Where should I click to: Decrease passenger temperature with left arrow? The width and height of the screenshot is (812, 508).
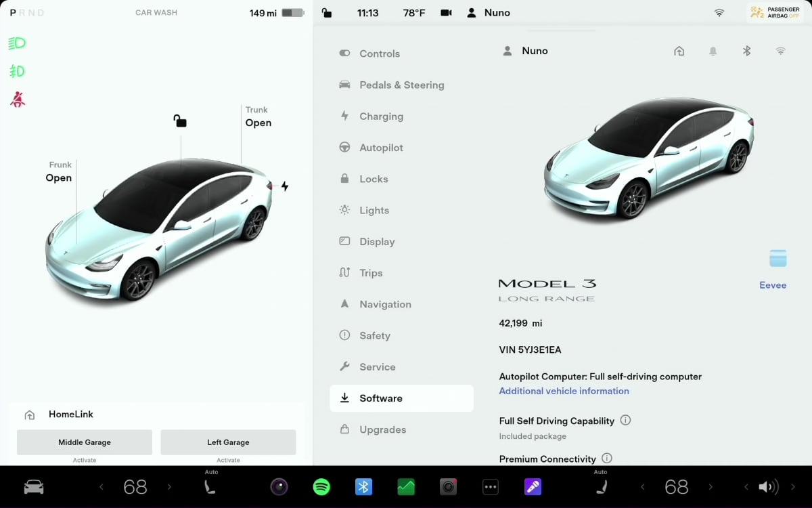tap(643, 486)
